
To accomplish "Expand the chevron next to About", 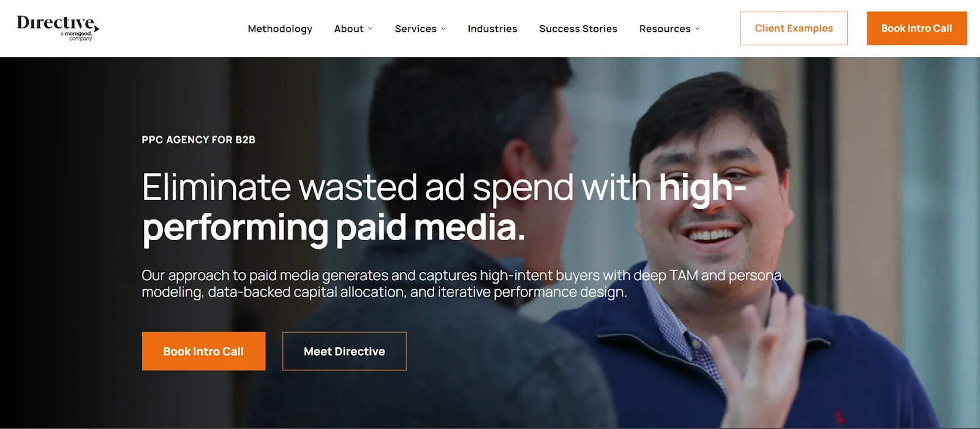I will (x=370, y=29).
